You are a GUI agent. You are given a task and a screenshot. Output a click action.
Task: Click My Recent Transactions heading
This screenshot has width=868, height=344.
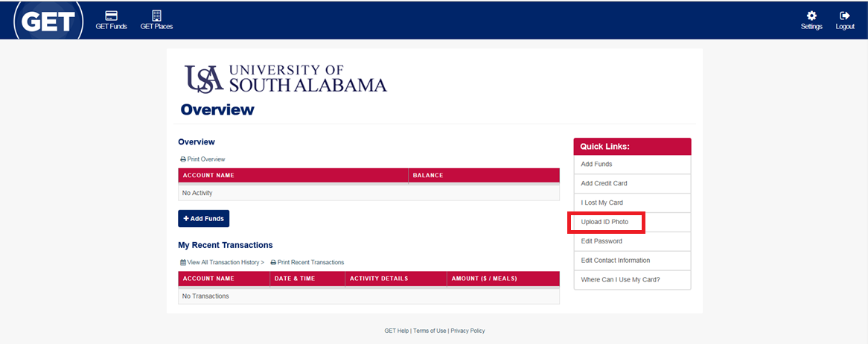click(226, 245)
